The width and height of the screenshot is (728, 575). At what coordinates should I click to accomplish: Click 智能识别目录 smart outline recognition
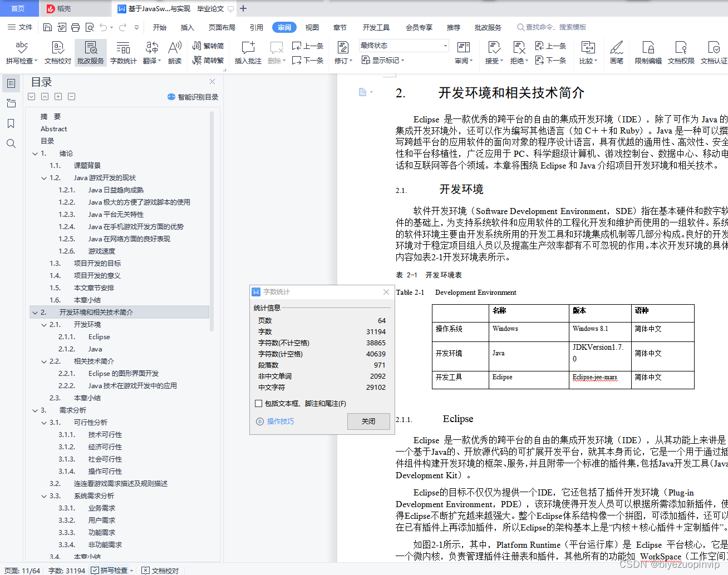pos(193,97)
